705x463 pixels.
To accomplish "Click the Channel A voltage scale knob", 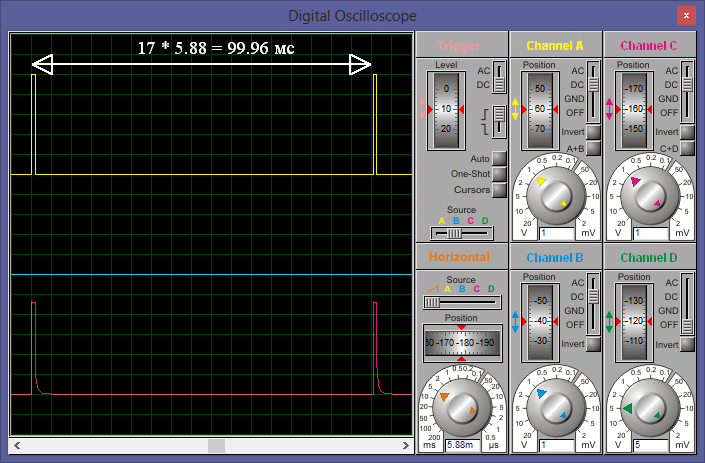I will click(x=555, y=193).
